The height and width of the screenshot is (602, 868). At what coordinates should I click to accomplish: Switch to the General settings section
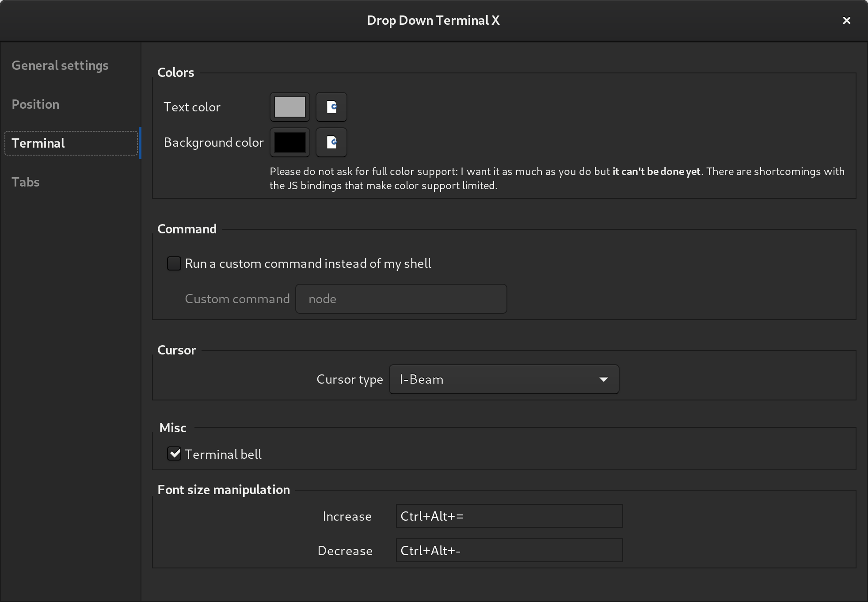pyautogui.click(x=60, y=65)
